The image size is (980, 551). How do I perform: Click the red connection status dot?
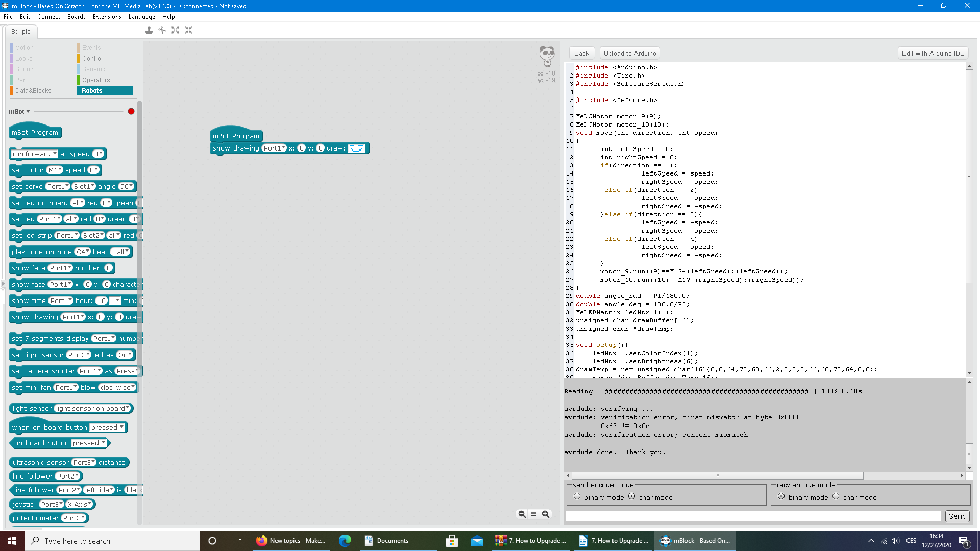coord(131,111)
